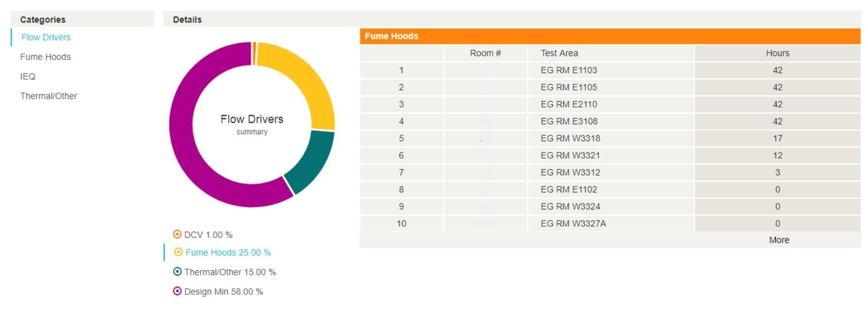Sort by the Test Area column header

point(559,53)
